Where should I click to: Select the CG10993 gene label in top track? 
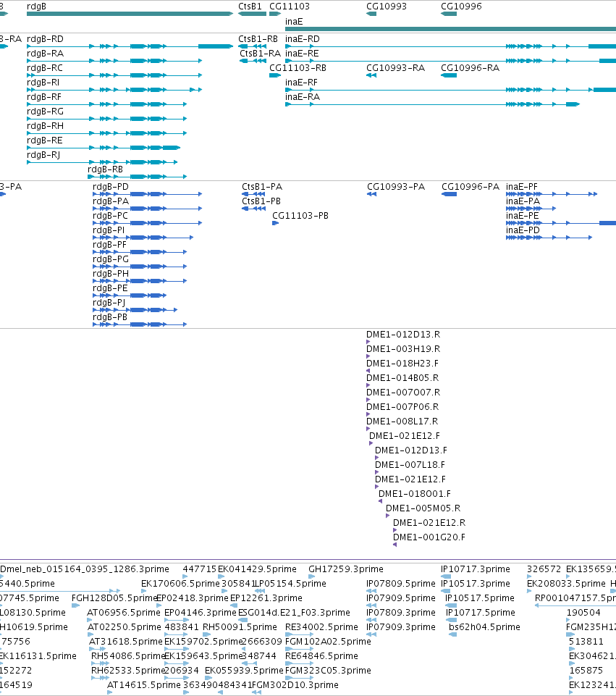[x=387, y=7]
